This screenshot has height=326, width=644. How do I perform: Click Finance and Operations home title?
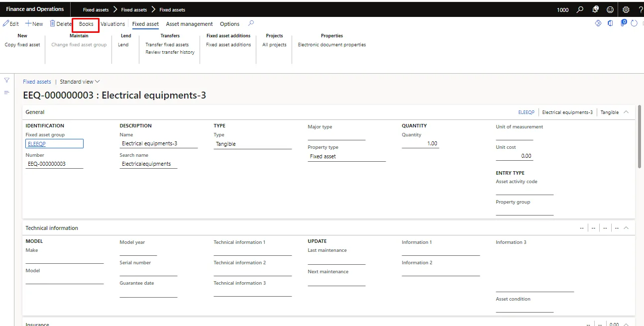pos(35,9)
